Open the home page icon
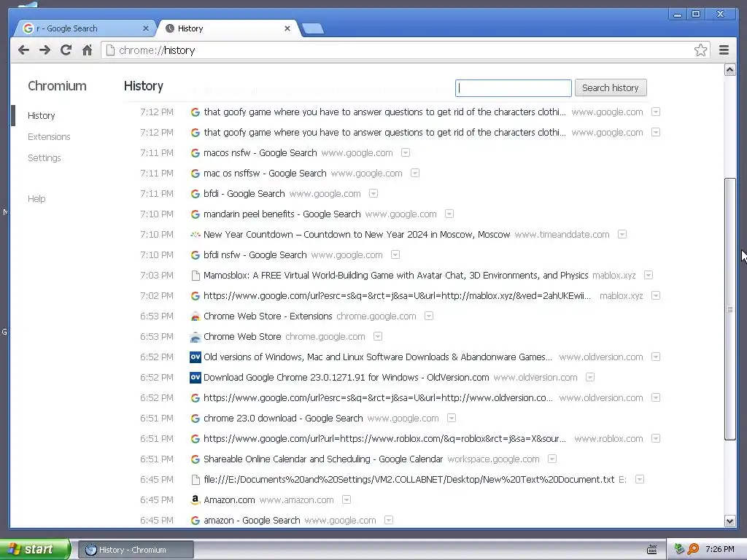 point(88,50)
